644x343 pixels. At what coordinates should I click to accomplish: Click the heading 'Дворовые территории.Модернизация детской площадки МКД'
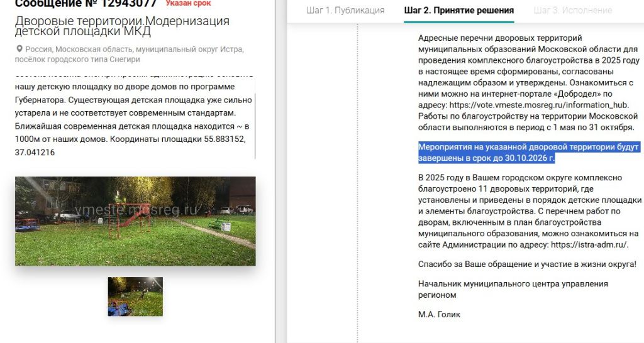(x=122, y=26)
